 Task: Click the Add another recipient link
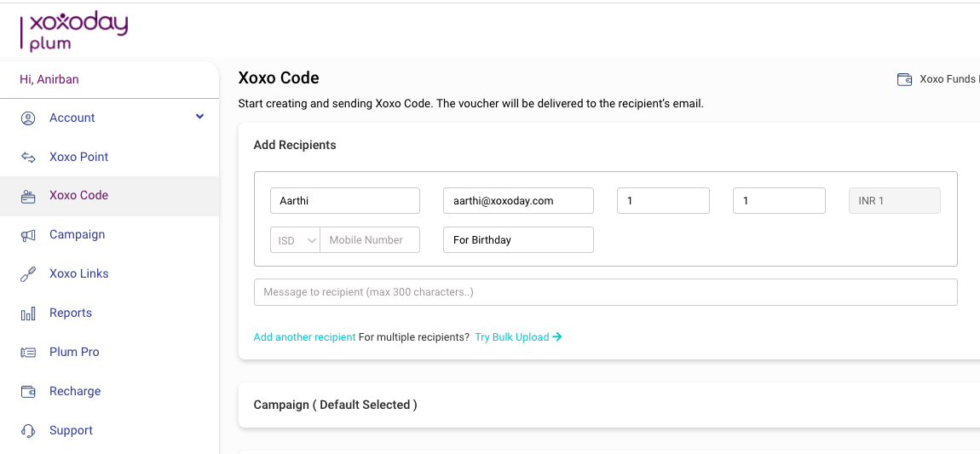(304, 337)
